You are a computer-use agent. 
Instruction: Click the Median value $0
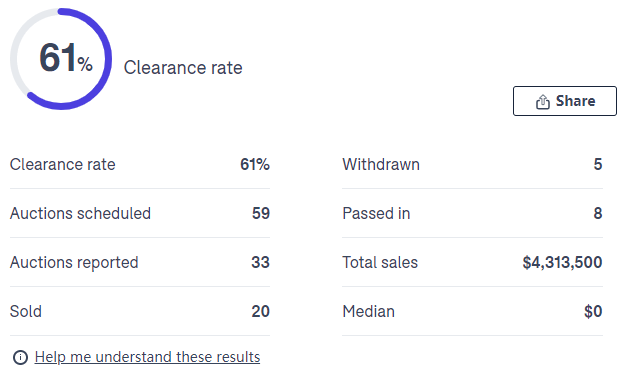click(593, 311)
